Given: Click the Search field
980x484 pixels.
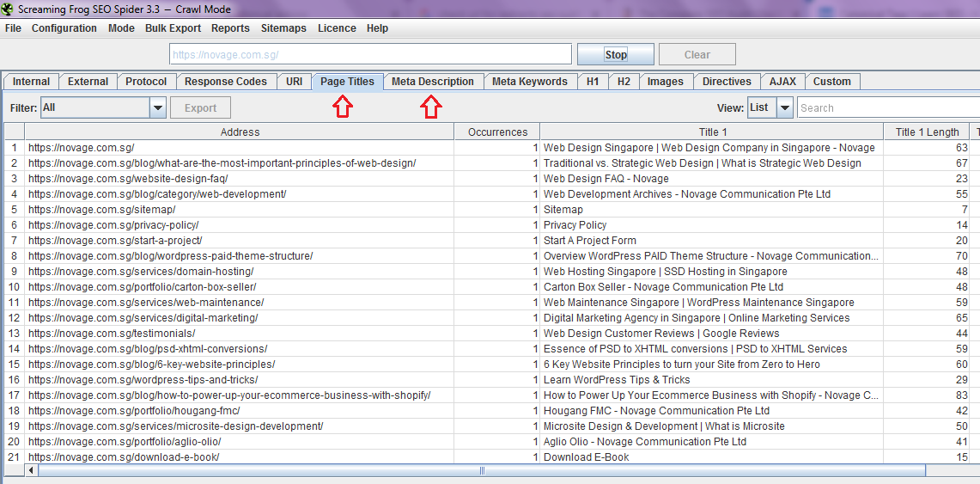Looking at the screenshot, I should click(x=889, y=107).
